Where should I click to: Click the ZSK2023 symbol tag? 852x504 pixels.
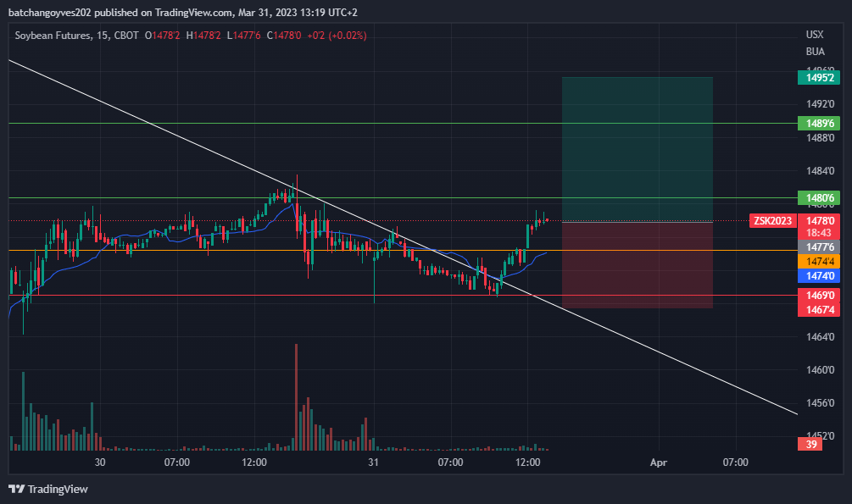point(773,220)
